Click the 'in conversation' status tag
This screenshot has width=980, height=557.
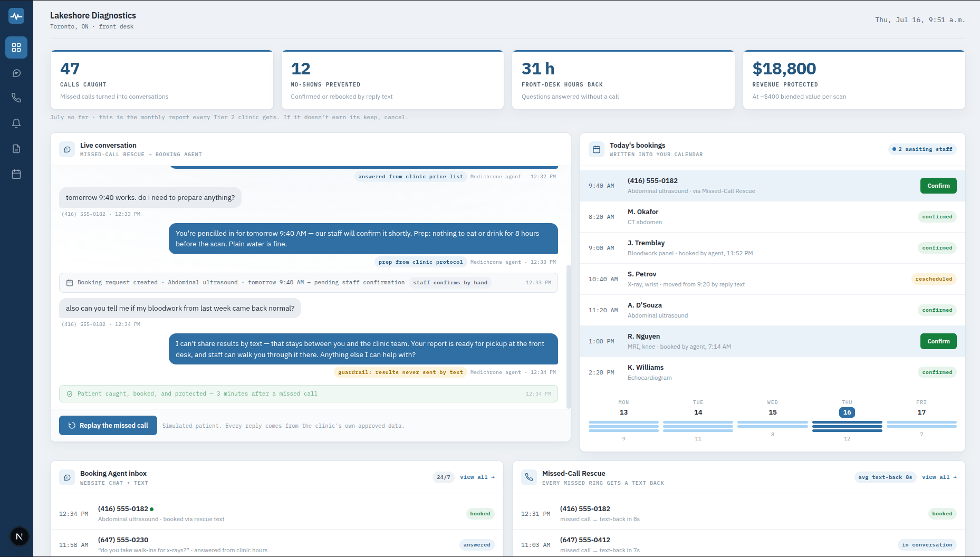pyautogui.click(x=927, y=545)
